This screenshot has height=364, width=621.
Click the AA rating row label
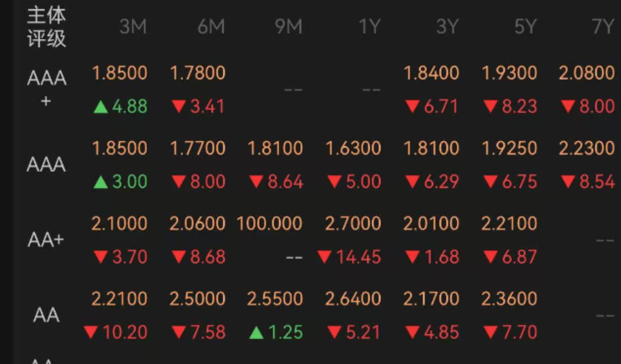[x=47, y=315]
